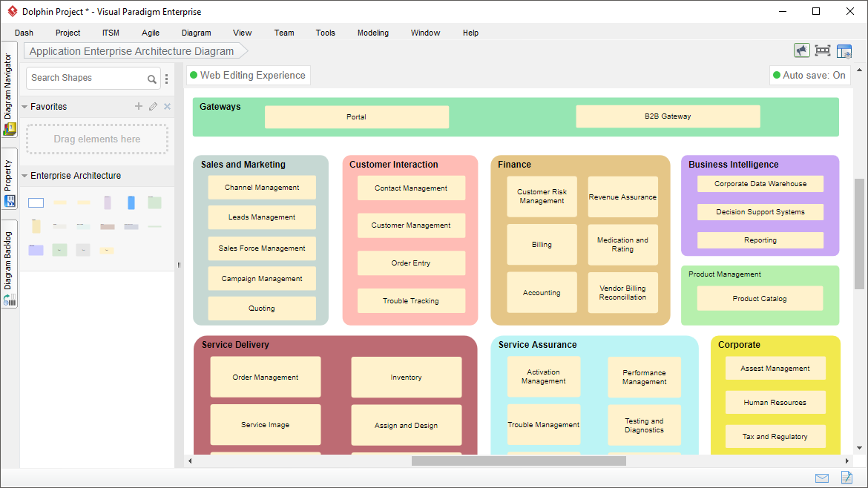Select the tall tan yellow shape
868x488 pixels.
click(x=36, y=226)
